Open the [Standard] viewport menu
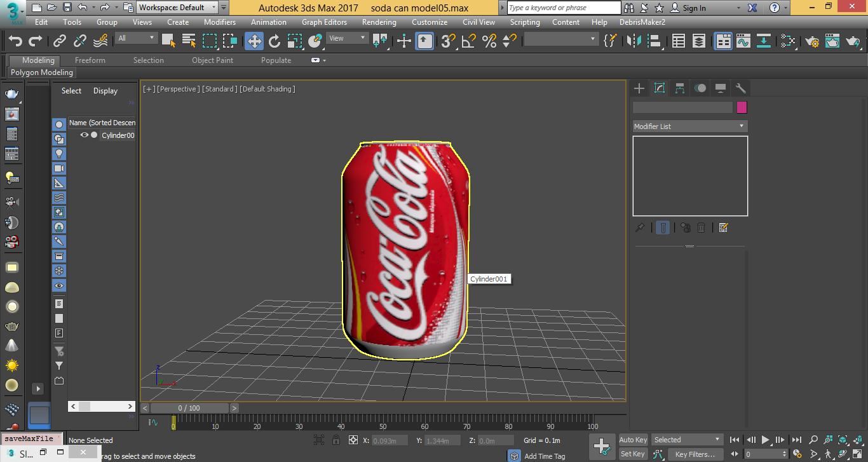868x462 pixels. tap(220, 89)
